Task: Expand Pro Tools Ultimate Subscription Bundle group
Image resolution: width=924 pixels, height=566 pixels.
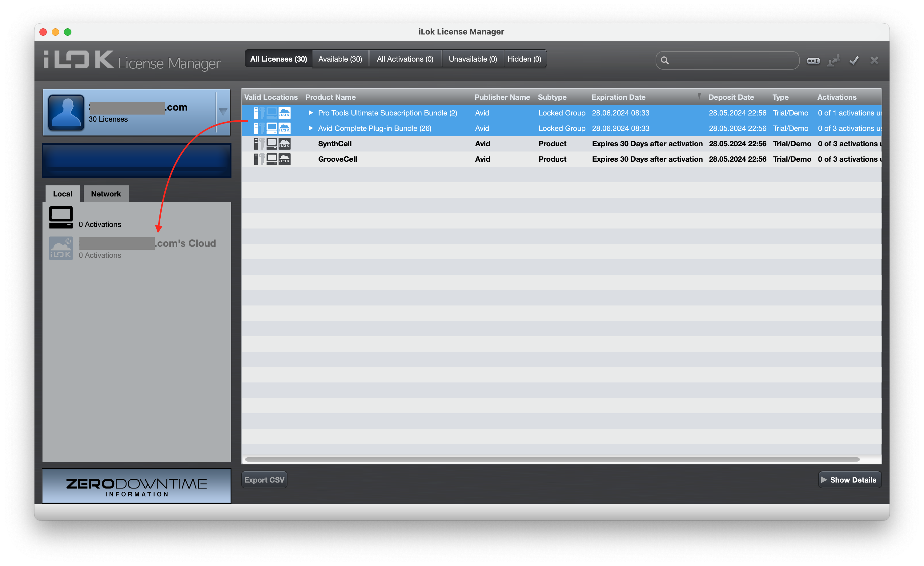Action: [311, 113]
